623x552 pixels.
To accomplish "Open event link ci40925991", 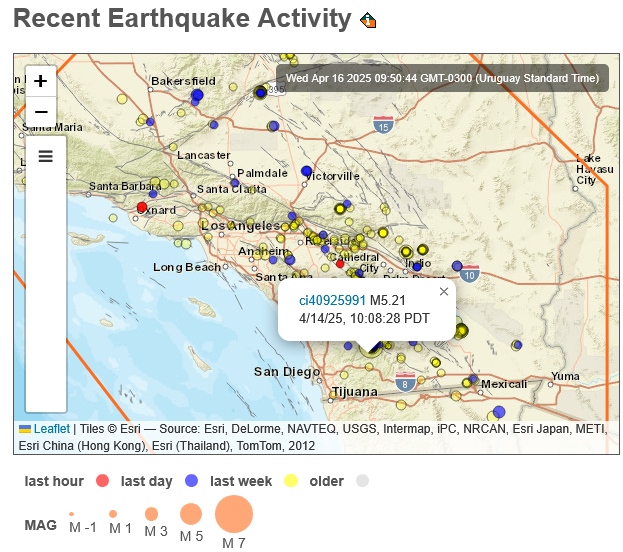I will pos(332,300).
